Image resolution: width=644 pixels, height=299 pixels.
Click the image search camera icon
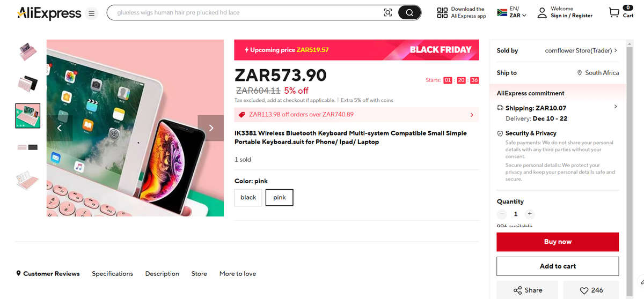[x=388, y=13]
